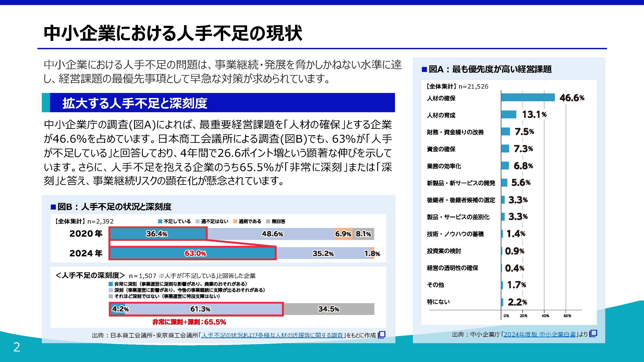Click the 34.5% grey severity bar segment

329,309
